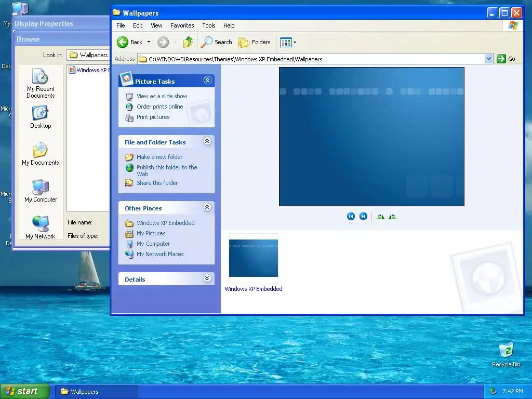Open Look in dropdown in Browse dialog
The image size is (532, 399).
pyautogui.click(x=88, y=55)
